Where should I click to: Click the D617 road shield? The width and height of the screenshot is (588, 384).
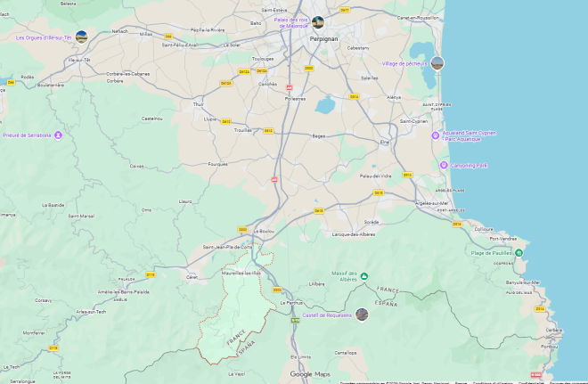click(345, 10)
